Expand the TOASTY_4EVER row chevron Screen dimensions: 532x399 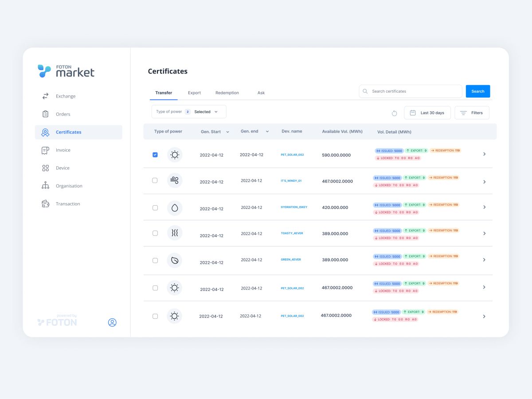pos(484,233)
